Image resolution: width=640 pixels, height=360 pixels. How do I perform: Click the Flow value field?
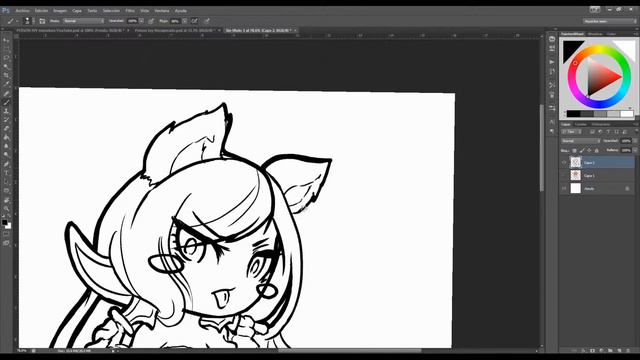pyautogui.click(x=176, y=21)
